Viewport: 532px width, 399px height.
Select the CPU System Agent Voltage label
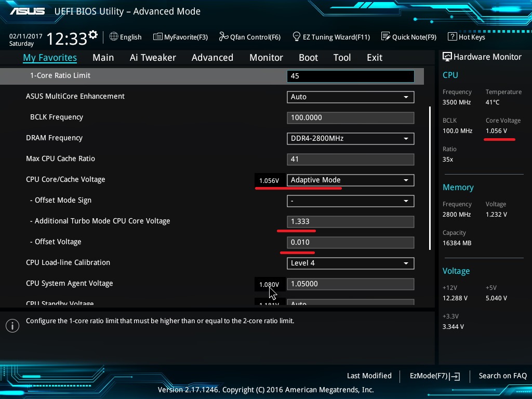(x=70, y=283)
